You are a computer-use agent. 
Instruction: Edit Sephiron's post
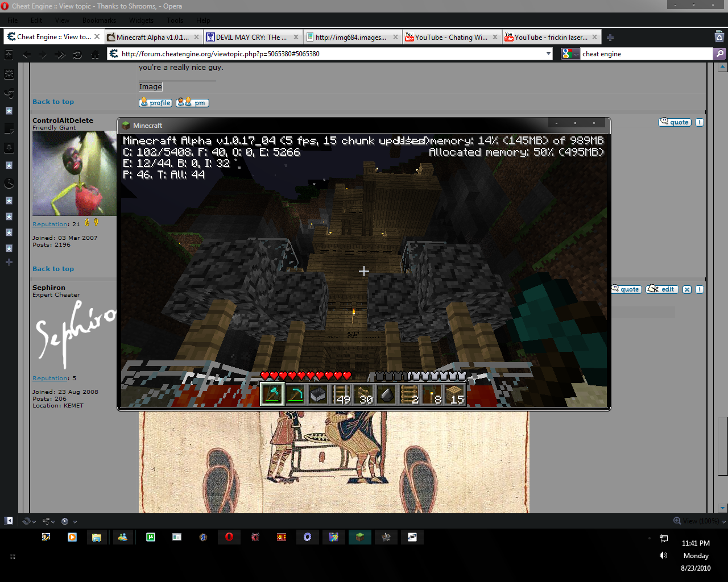[661, 289]
